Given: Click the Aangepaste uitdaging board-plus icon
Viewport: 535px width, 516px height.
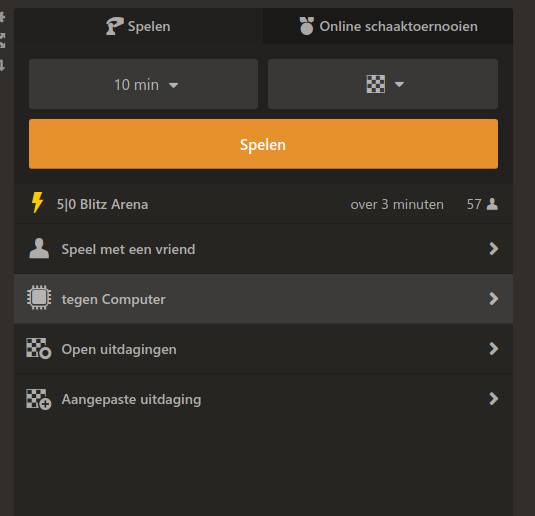Looking at the screenshot, I should [x=39, y=399].
